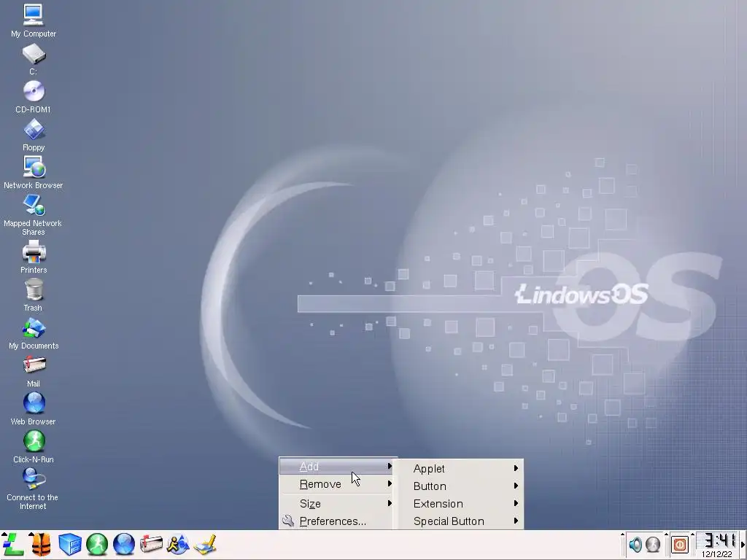Viewport: 747px width, 560px height.
Task: Click the arrow next to Size
Action: coord(390,503)
